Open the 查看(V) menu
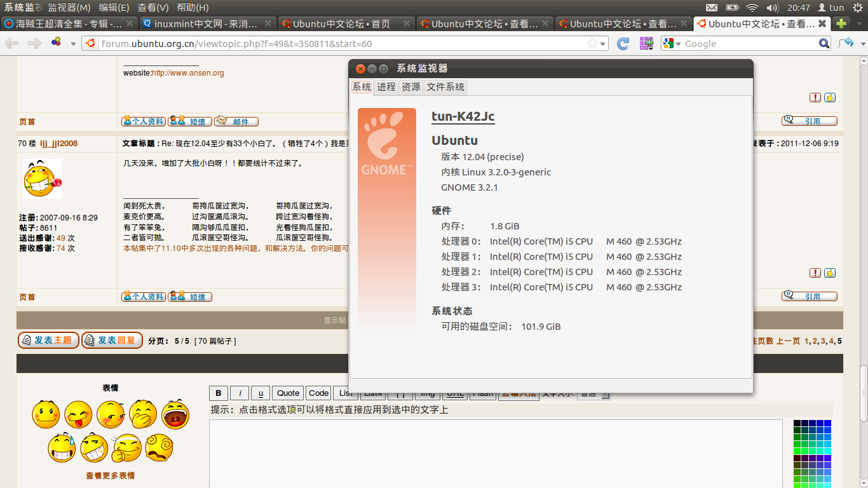The height and width of the screenshot is (488, 868). [x=153, y=8]
